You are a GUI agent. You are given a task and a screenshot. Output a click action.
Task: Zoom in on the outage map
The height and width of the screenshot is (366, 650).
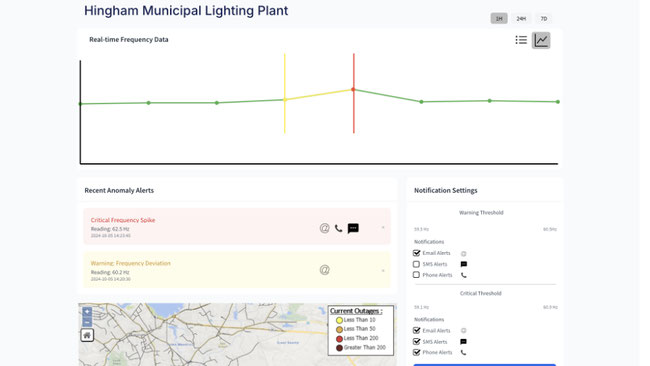87,311
